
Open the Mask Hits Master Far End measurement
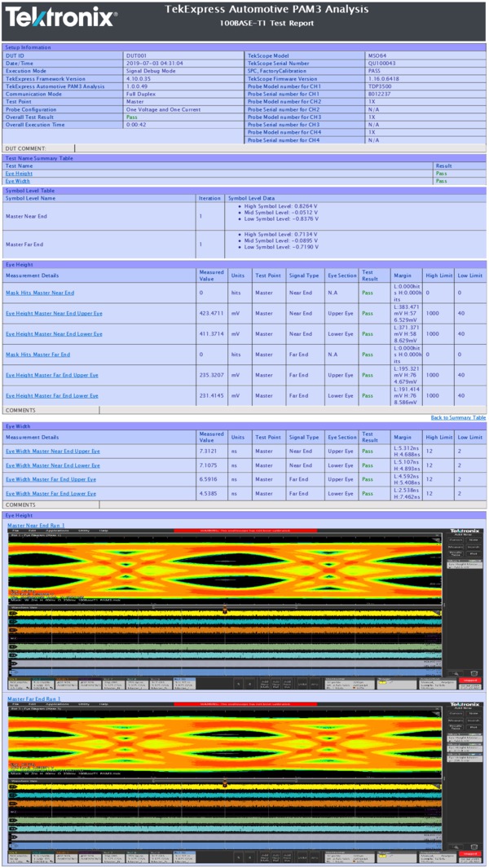(x=38, y=355)
